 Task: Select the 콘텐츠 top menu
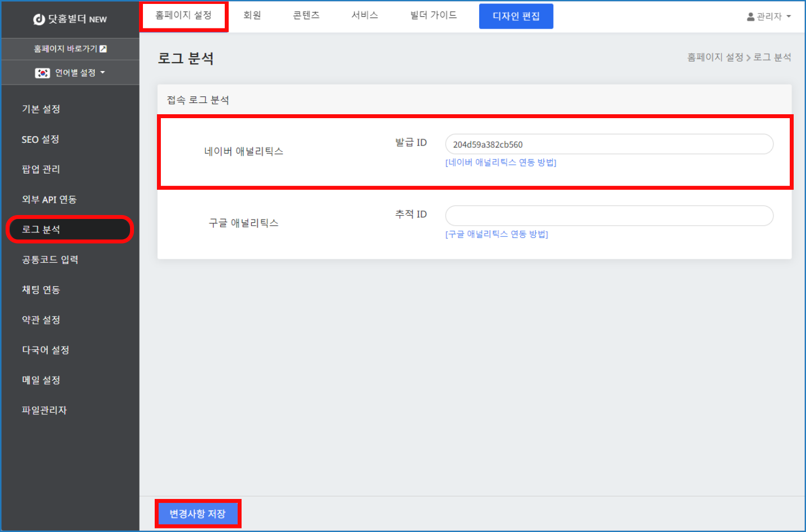306,16
